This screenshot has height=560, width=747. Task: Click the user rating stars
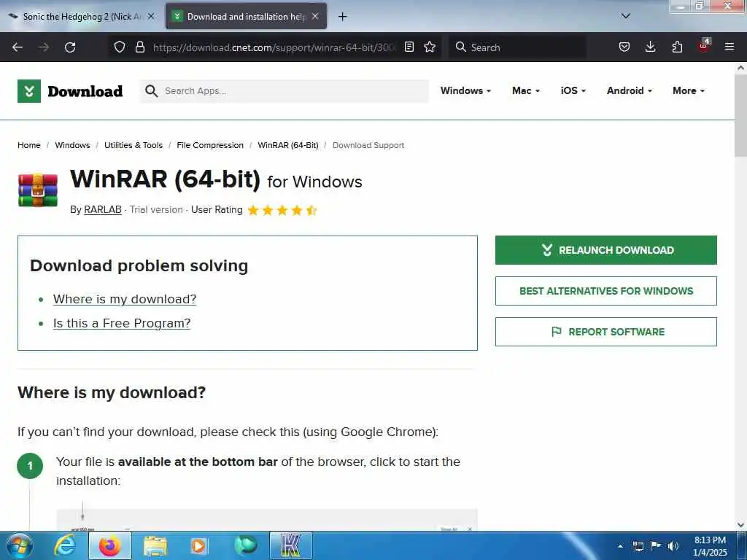point(282,210)
